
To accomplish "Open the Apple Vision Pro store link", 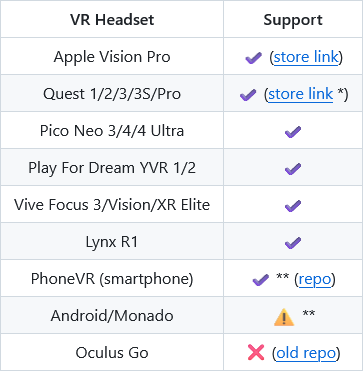I will coord(306,57).
